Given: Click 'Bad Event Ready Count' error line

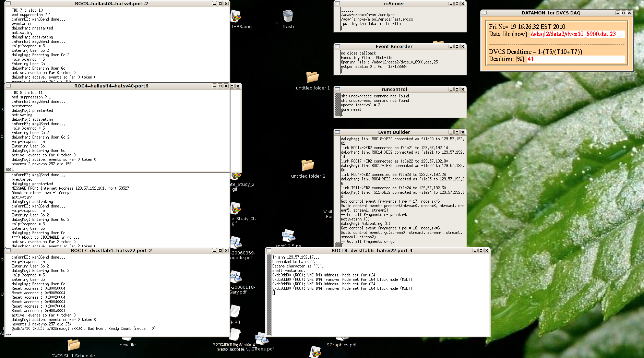Looking at the screenshot, I should point(84,329).
